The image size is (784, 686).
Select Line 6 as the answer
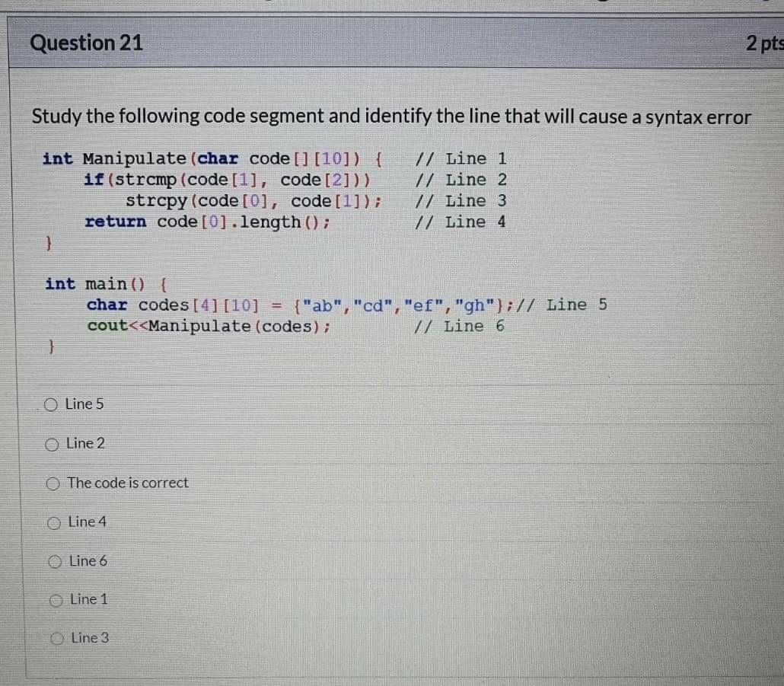click(55, 562)
